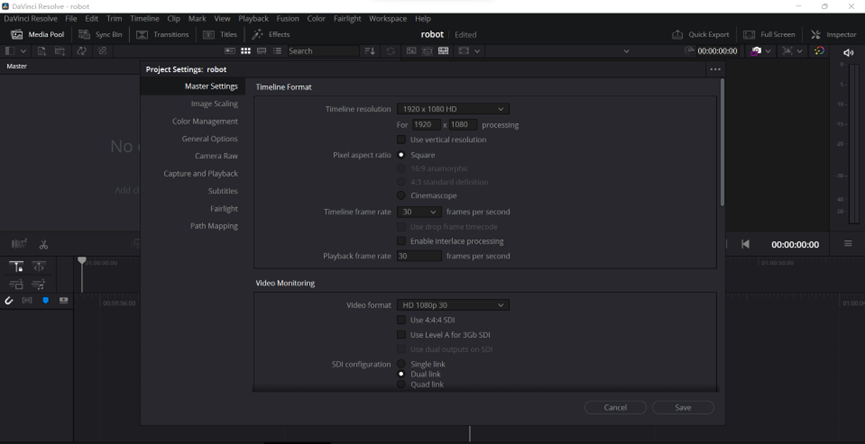This screenshot has width=865, height=444.
Task: Open the Timeline menu
Action: point(145,18)
